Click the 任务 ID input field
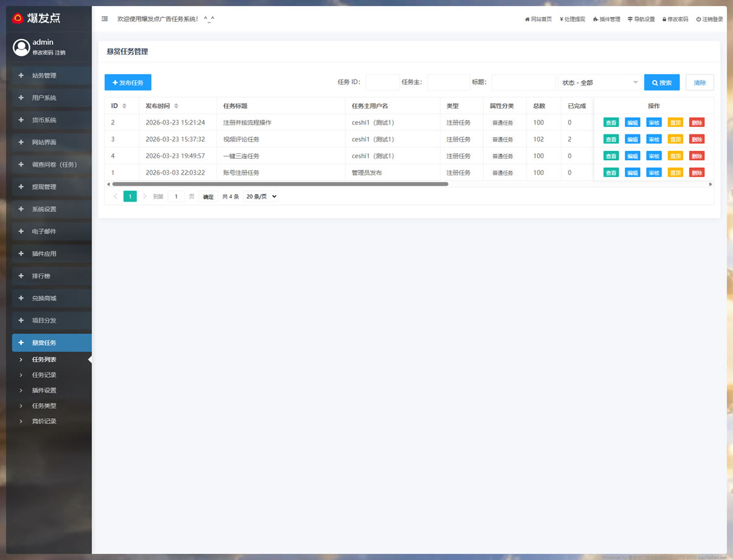733x560 pixels. tap(382, 82)
